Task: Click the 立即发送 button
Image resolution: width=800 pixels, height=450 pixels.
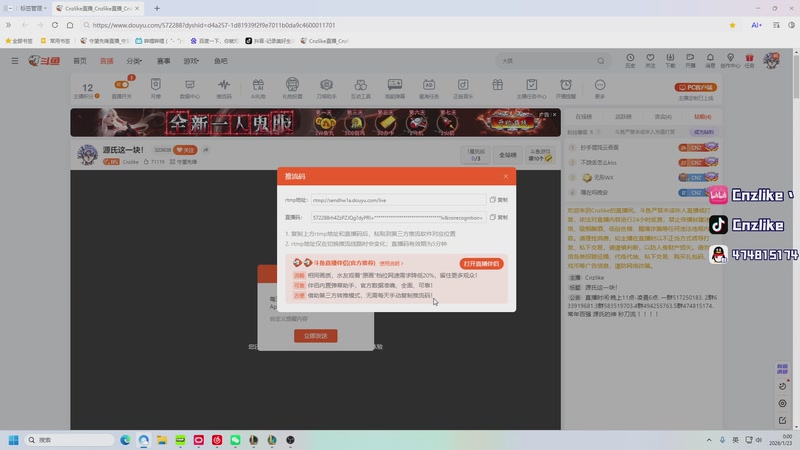Action: tap(315, 336)
